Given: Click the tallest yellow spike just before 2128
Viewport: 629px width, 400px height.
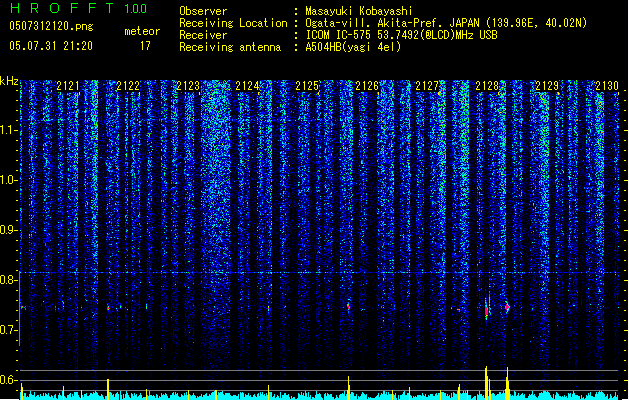Looking at the screenshot, I should [x=486, y=383].
